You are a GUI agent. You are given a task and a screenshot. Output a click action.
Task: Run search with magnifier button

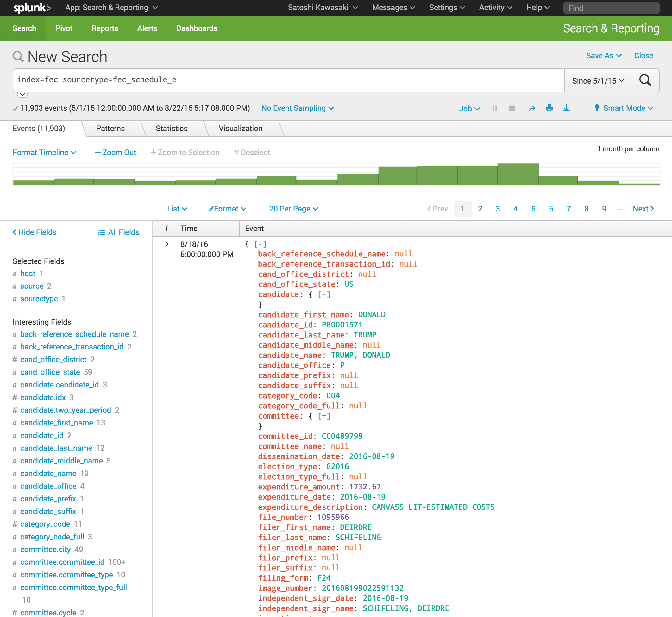(x=645, y=80)
